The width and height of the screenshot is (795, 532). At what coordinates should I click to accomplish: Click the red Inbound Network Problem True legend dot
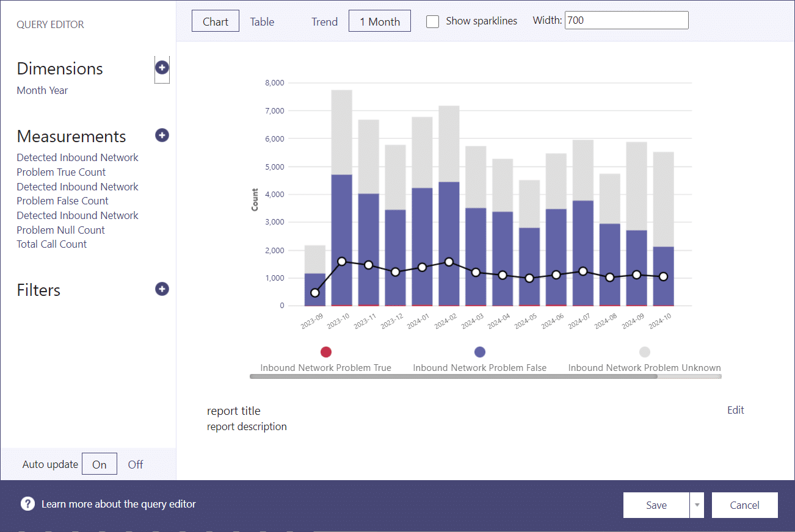pos(326,352)
